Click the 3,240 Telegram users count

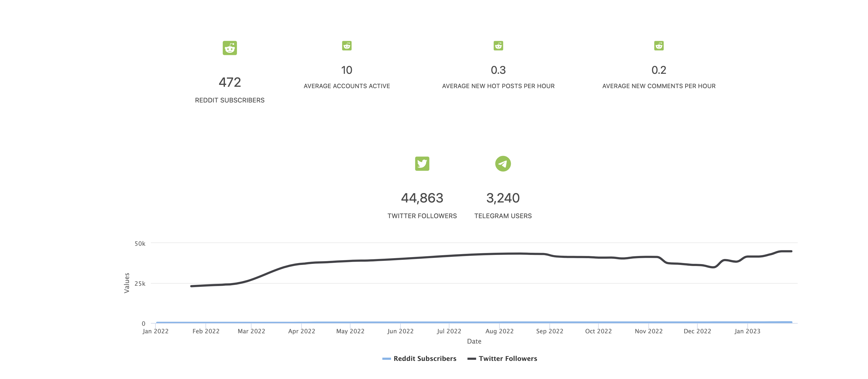503,198
